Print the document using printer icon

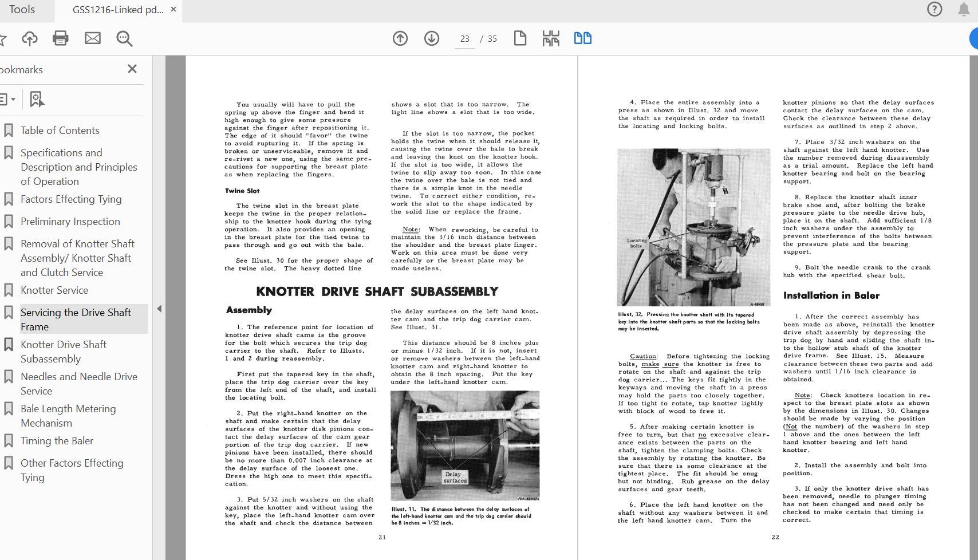(x=61, y=38)
